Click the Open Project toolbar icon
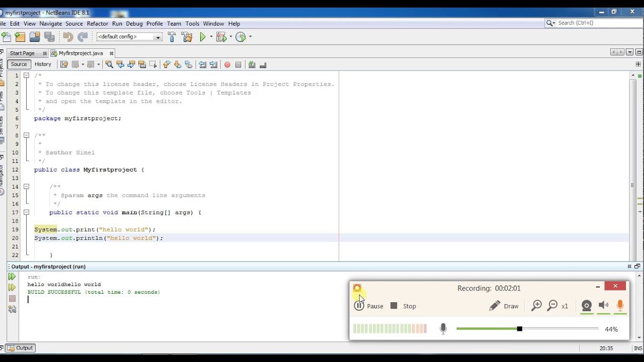644x362 pixels. 35,37
